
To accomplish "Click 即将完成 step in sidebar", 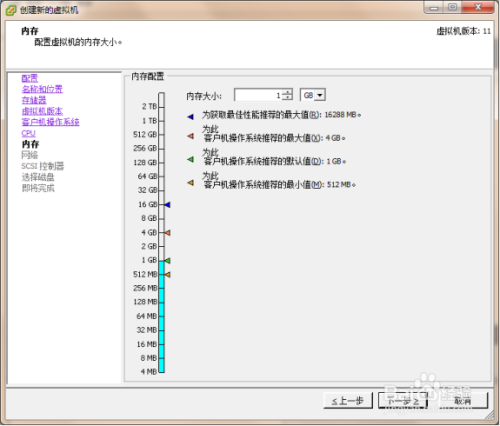I will pyautogui.click(x=38, y=188).
